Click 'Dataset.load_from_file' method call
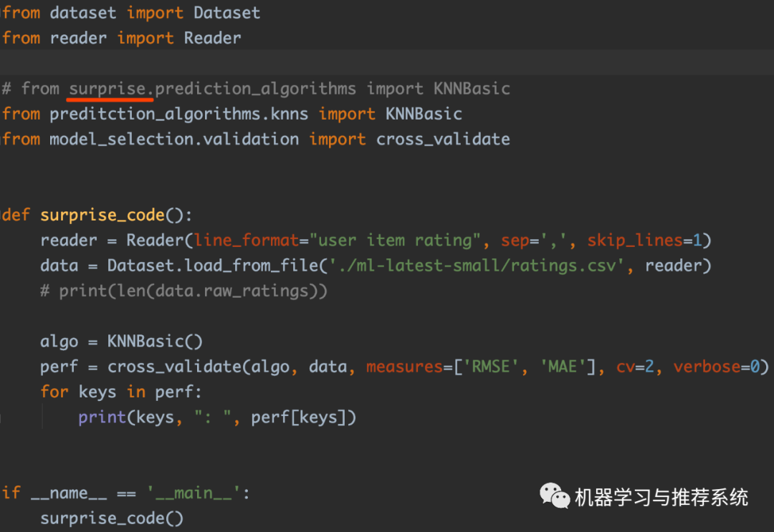Image resolution: width=774 pixels, height=532 pixels. click(213, 266)
